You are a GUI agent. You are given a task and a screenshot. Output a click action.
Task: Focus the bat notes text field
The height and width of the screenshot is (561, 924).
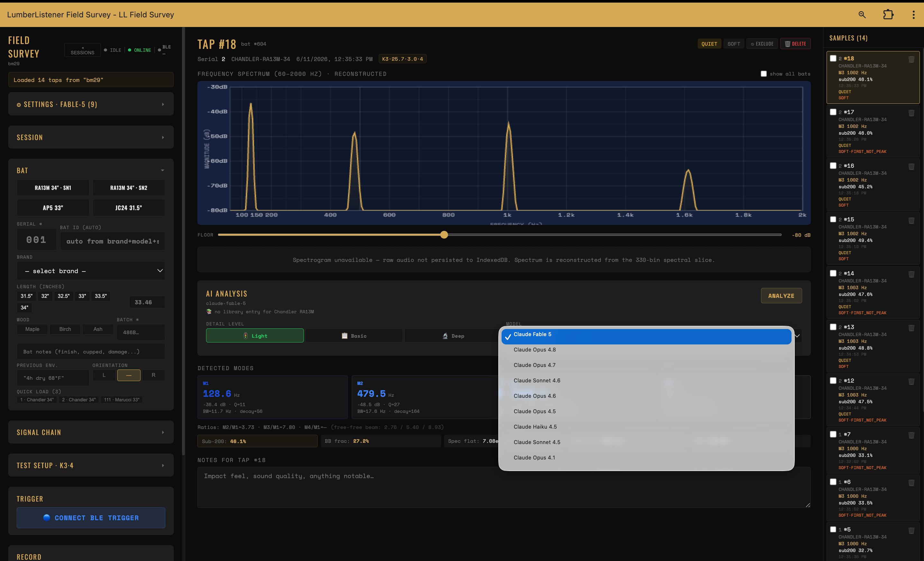(x=91, y=352)
